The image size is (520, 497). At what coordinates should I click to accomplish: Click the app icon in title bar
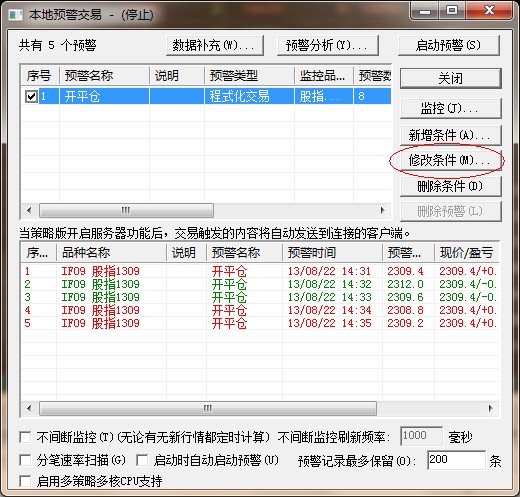pos(16,15)
